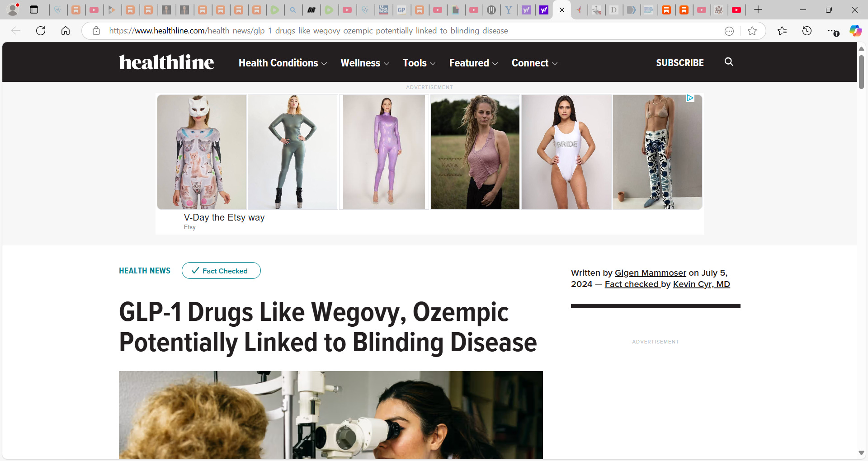Screen dimensions: 868x461
Task: Switch to the tab with the gray Y icon
Action: (x=509, y=9)
